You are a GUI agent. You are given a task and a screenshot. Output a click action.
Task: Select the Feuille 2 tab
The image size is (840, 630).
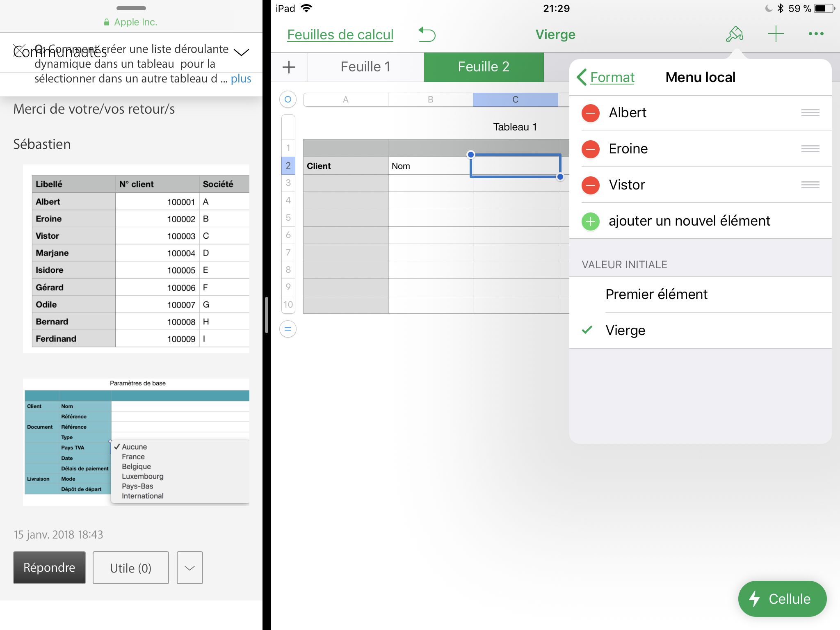484,67
